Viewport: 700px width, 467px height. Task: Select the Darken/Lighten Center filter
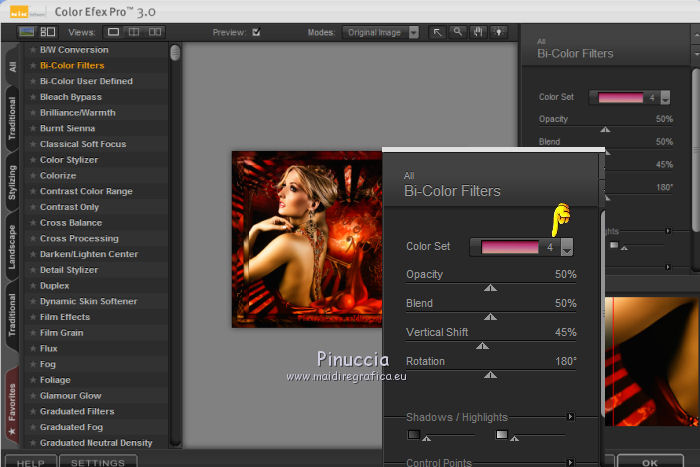pyautogui.click(x=89, y=254)
